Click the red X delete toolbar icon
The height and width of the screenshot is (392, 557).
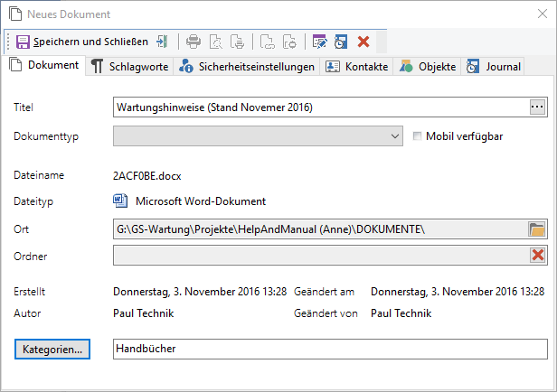click(x=363, y=42)
